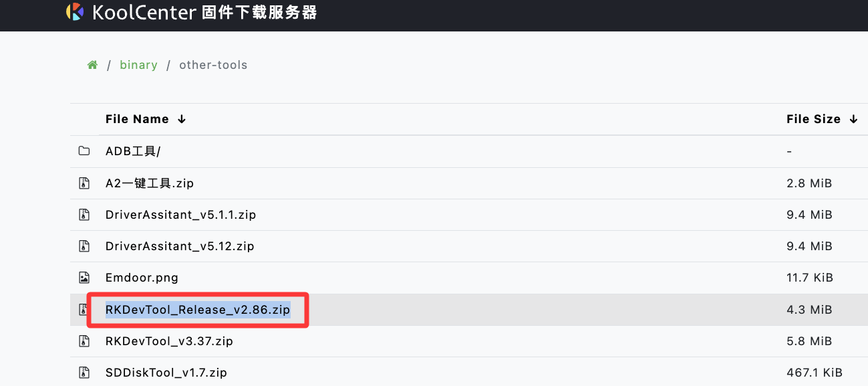This screenshot has height=386, width=868.
Task: Download DriverAssitant_v5.12.zip file
Action: pos(180,246)
